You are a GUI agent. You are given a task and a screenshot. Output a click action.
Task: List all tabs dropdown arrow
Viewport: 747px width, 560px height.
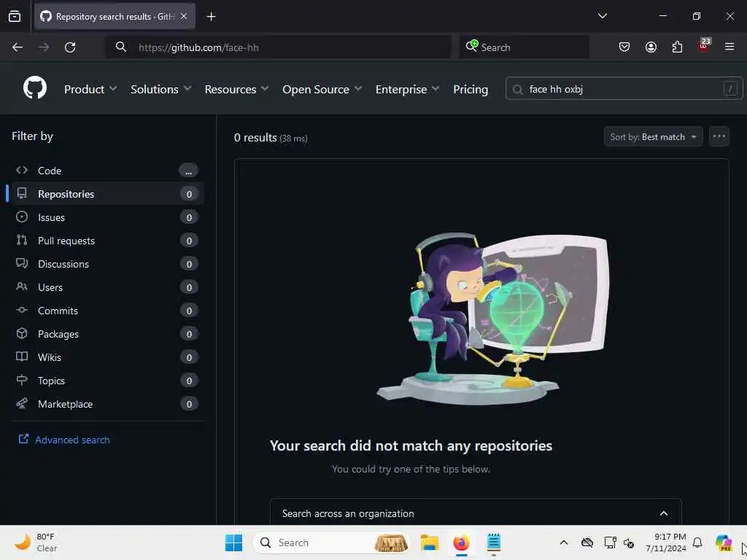point(602,16)
